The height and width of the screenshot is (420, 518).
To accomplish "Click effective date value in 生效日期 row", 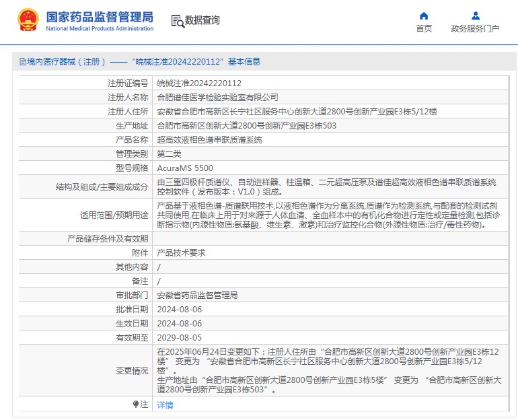I will coord(179,324).
